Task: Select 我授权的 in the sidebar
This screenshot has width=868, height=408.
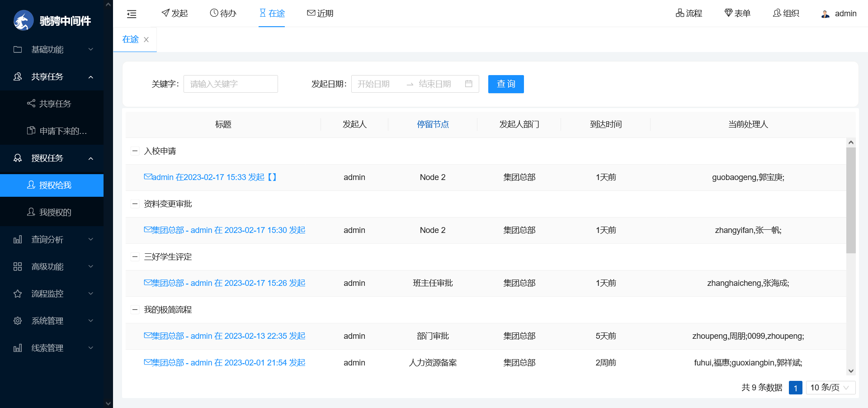Action: point(55,212)
